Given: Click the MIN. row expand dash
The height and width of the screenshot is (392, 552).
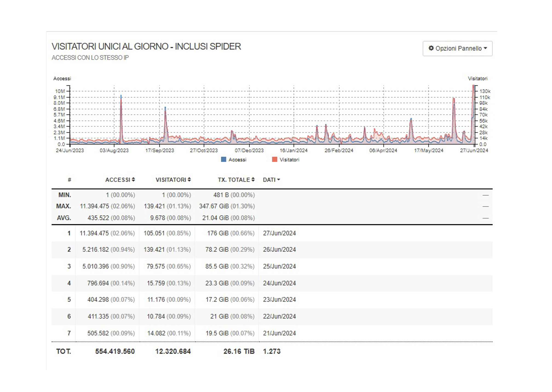Looking at the screenshot, I should coord(485,195).
